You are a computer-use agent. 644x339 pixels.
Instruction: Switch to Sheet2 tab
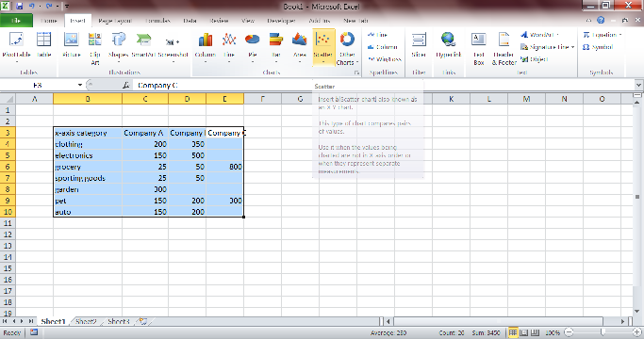86,321
